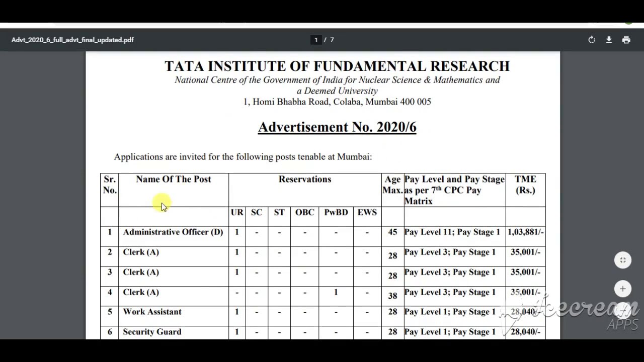Viewport: 644px width, 362px height.
Task: Click the fit to page button
Action: click(x=623, y=260)
